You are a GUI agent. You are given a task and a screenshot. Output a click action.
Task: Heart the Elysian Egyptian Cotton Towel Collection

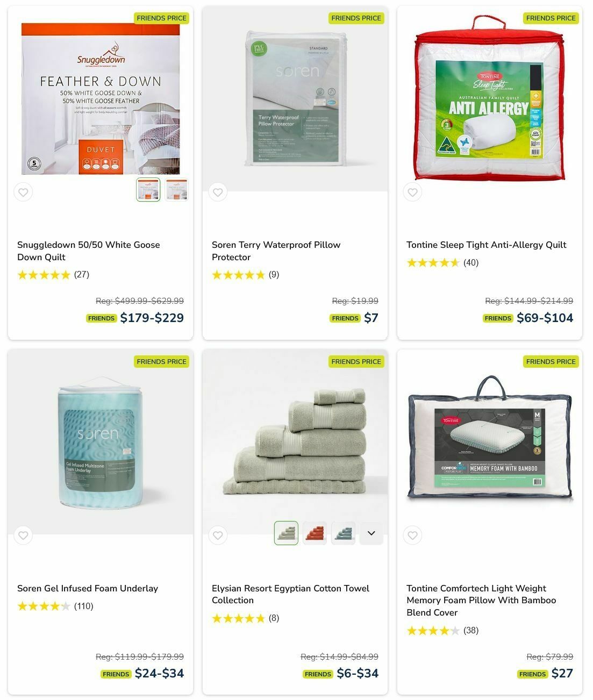click(x=218, y=535)
